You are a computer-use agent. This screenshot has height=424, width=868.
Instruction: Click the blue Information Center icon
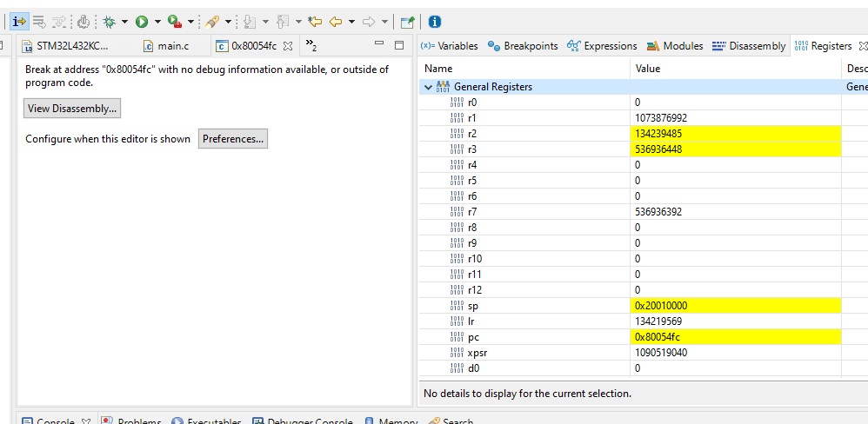click(x=435, y=22)
